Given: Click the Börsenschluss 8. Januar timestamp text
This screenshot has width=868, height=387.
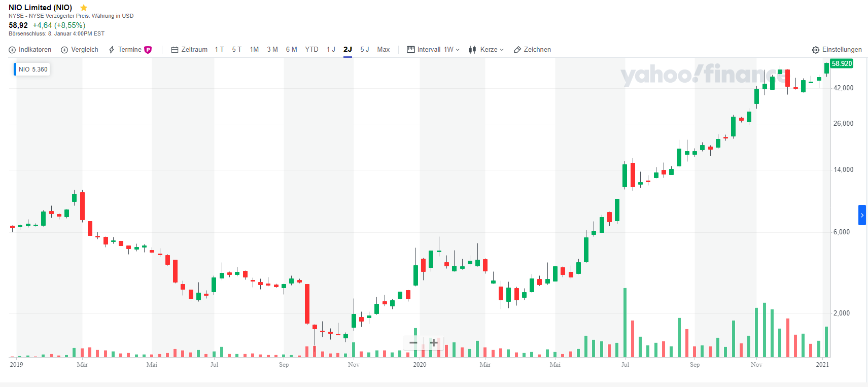Looking at the screenshot, I should (56, 34).
